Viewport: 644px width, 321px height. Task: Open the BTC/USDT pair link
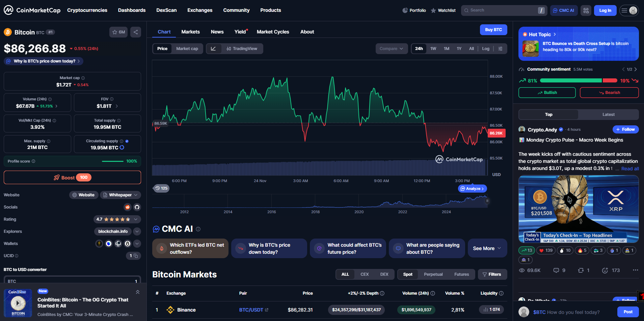tap(253, 310)
